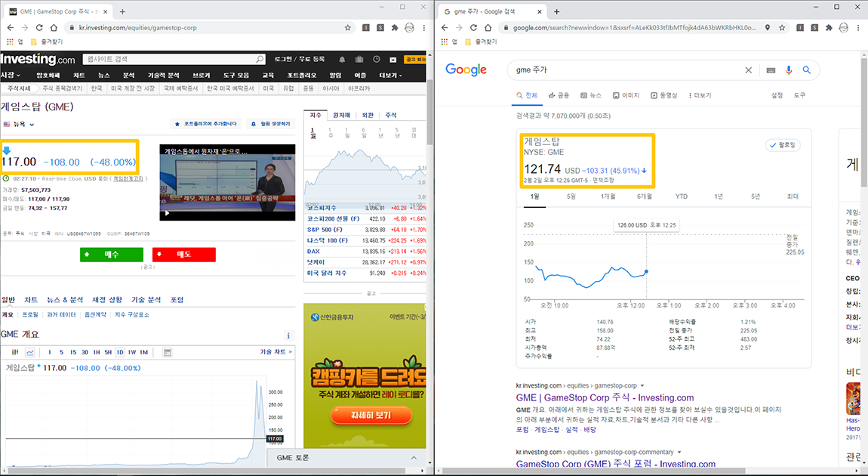This screenshot has width=868, height=476.
Task: Open Investing.com notifications bell icon
Action: click(x=342, y=59)
